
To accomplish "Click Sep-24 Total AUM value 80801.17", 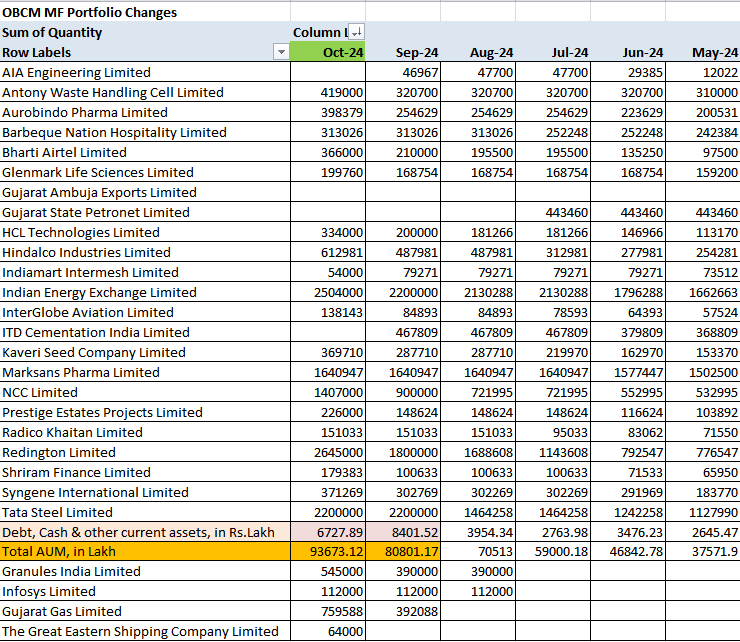I will point(412,551).
